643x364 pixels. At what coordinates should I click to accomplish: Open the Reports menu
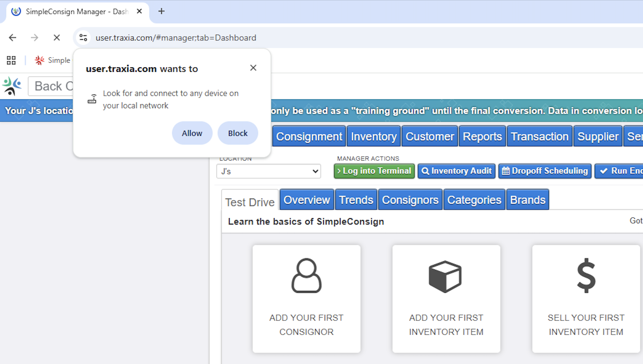(x=482, y=136)
